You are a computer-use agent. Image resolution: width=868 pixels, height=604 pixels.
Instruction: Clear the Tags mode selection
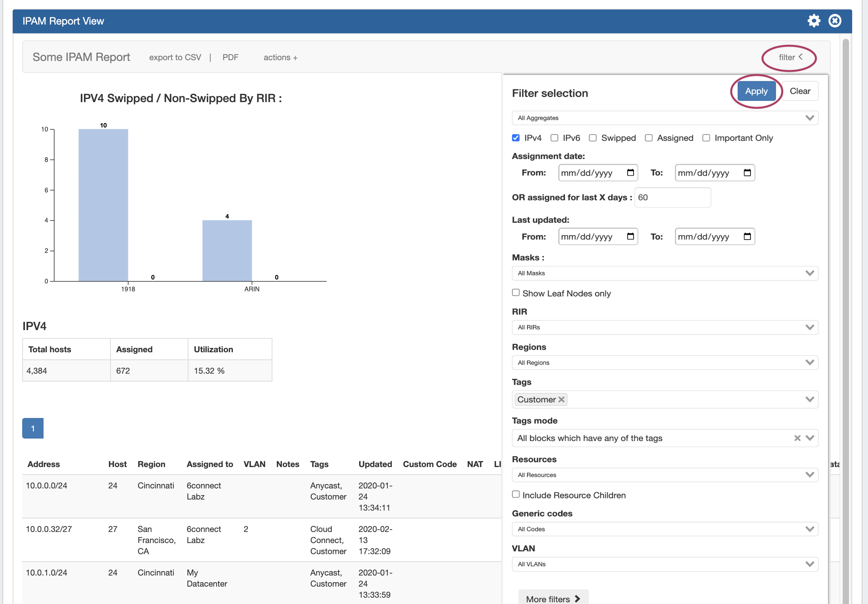coord(797,438)
